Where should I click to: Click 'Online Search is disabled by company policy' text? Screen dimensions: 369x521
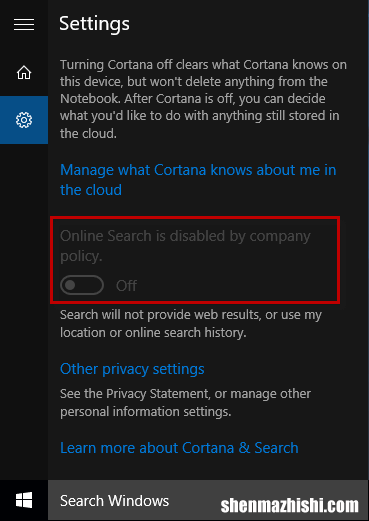(x=185, y=246)
